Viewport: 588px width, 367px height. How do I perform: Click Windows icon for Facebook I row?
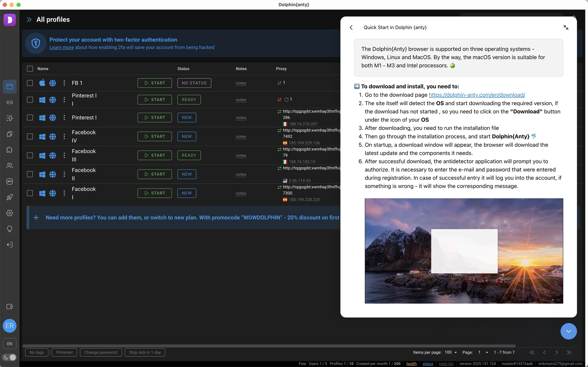coord(42,193)
